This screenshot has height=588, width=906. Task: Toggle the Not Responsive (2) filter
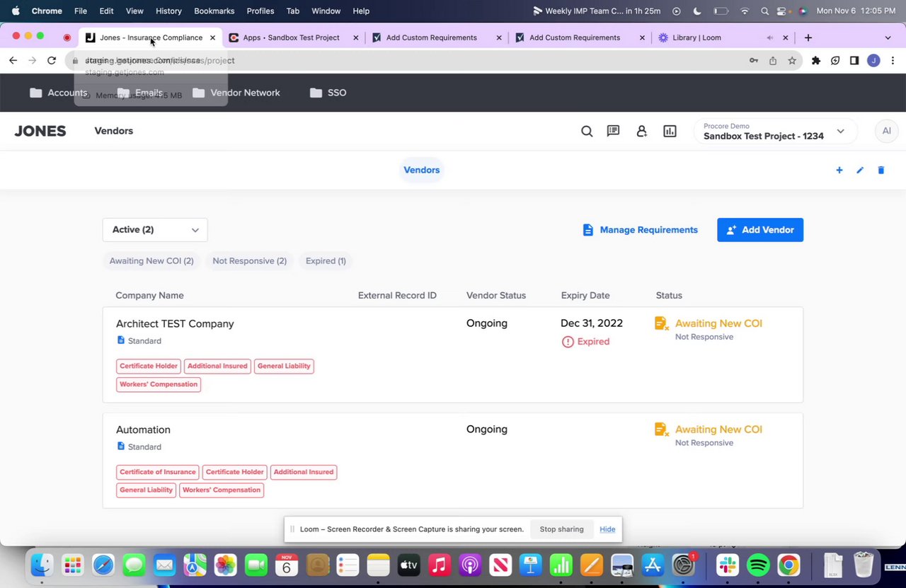(250, 261)
